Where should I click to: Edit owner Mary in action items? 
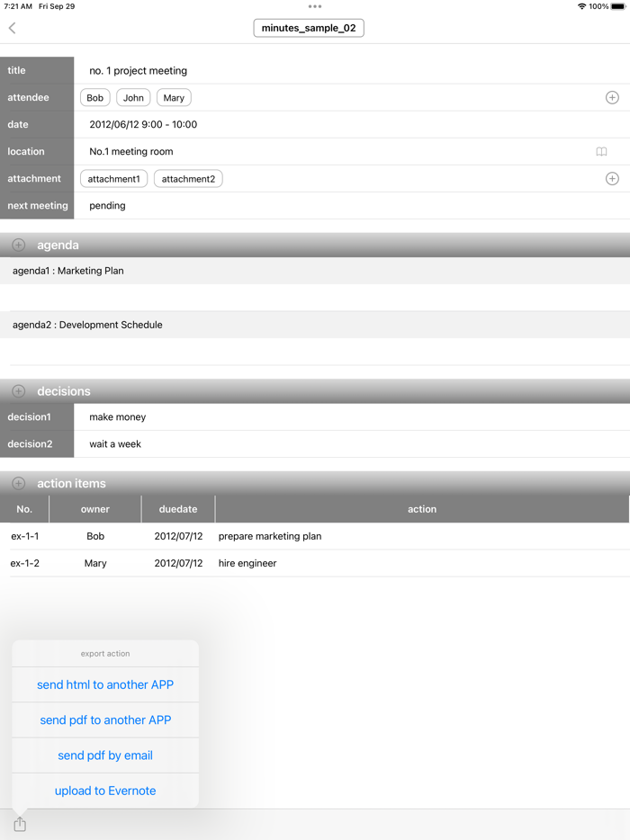tap(95, 563)
